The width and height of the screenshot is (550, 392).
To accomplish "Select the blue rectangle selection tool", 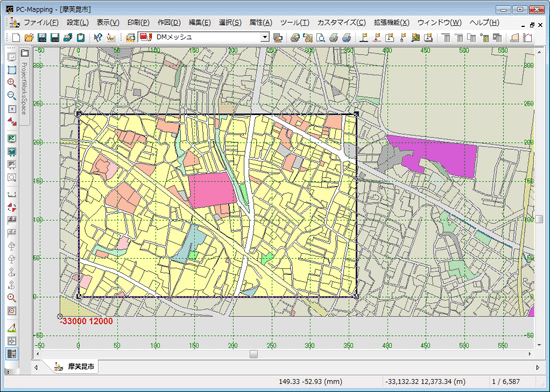I will 12,70.
